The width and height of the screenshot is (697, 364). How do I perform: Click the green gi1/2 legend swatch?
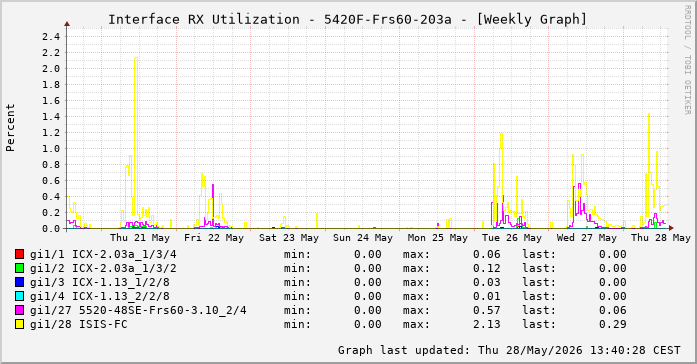pos(19,268)
